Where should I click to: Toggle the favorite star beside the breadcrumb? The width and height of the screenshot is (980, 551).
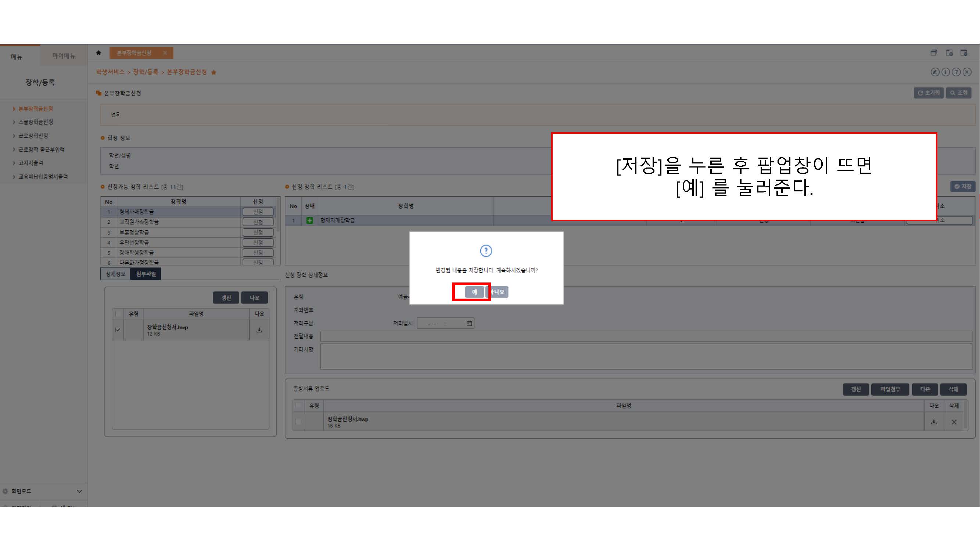click(x=214, y=72)
